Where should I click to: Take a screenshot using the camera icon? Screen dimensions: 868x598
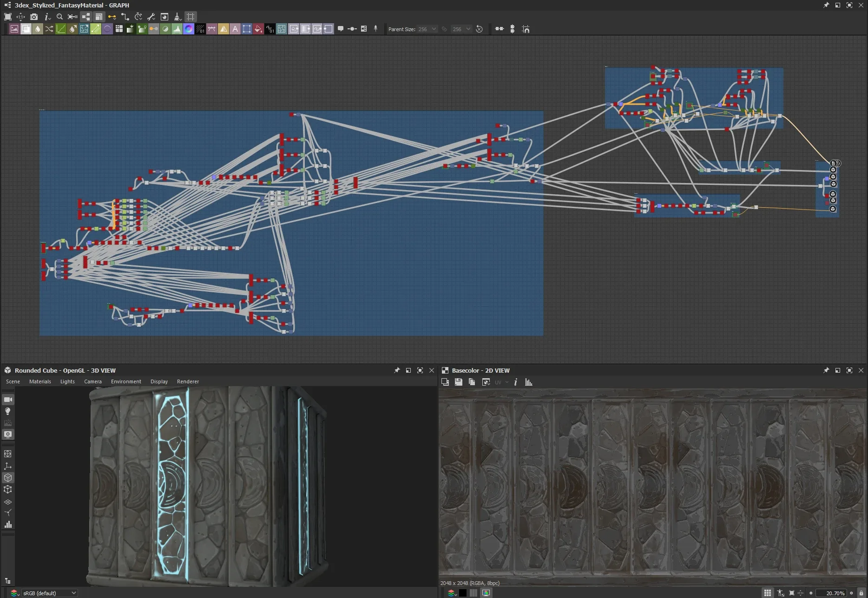click(x=33, y=17)
